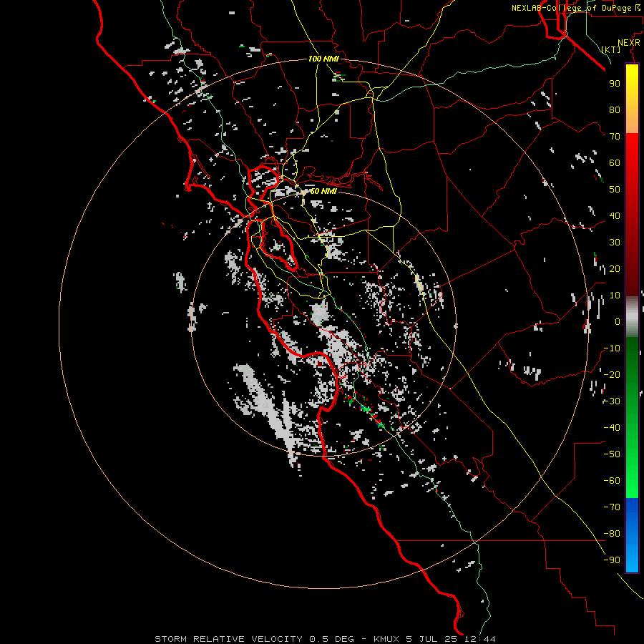644x644 pixels.
Task: Click the "12:44" scan time text
Action: pyautogui.click(x=481, y=639)
